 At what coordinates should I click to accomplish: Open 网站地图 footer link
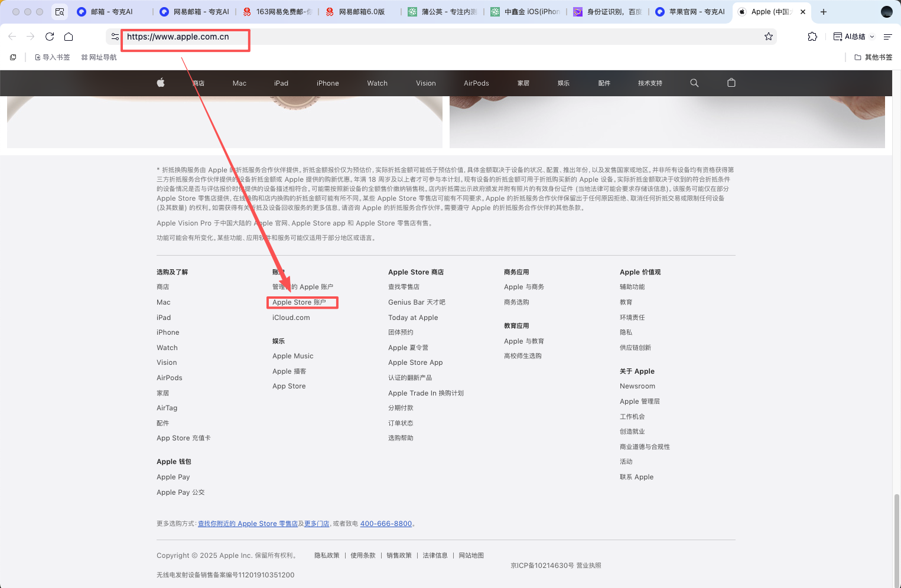(x=471, y=556)
